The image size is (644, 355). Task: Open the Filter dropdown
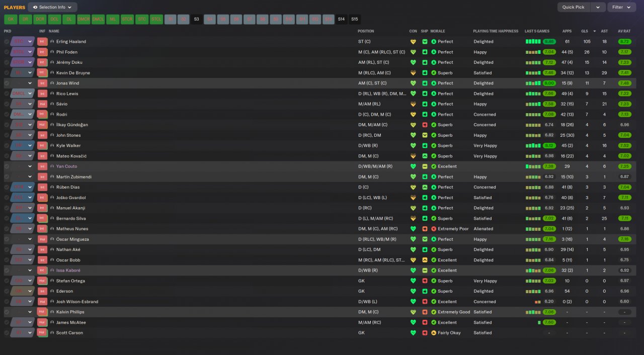click(x=622, y=7)
